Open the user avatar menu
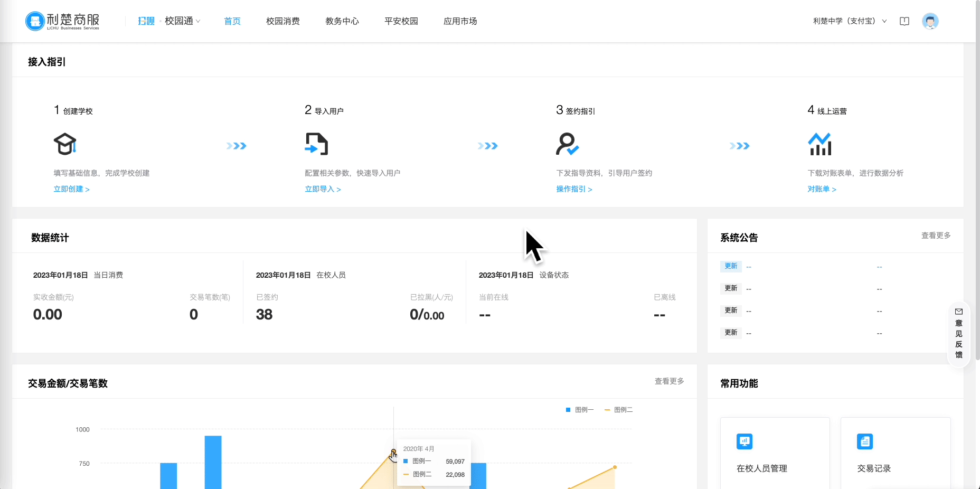This screenshot has width=980, height=489. (930, 21)
